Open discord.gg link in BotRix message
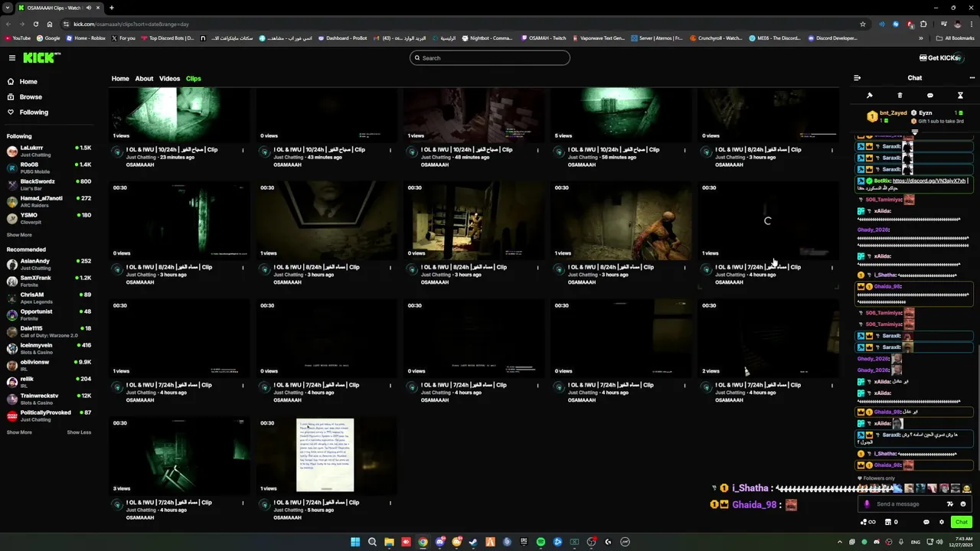Screen dimensions: 980x551 (x=929, y=181)
